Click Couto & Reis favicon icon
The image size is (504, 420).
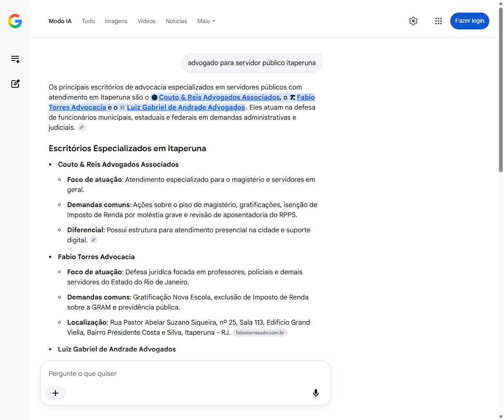[x=154, y=97]
